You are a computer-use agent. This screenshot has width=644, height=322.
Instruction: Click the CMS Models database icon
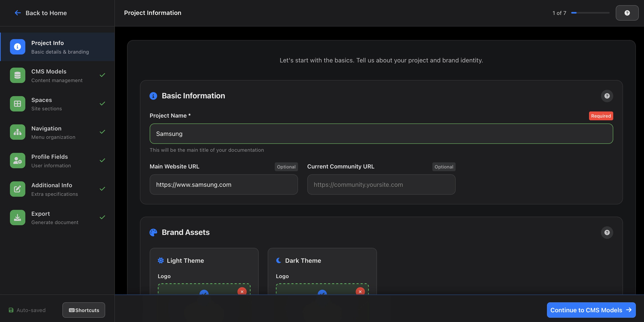(18, 75)
